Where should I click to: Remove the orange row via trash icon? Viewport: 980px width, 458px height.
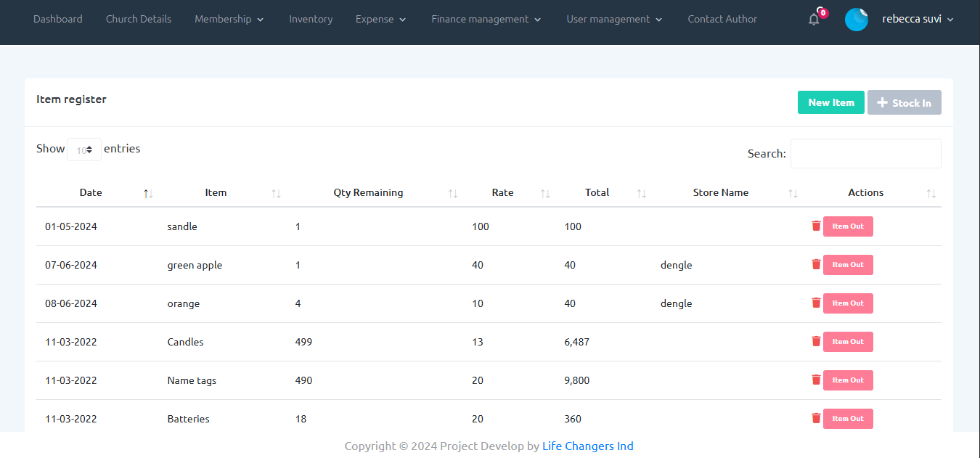click(816, 303)
